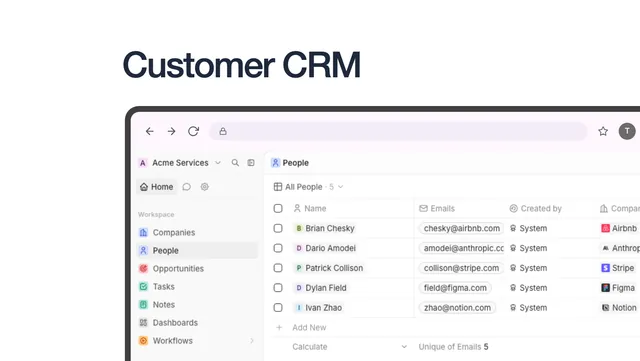Image resolution: width=640 pixels, height=361 pixels.
Task: Click Unique of Emails 5 summary
Action: [x=453, y=347]
